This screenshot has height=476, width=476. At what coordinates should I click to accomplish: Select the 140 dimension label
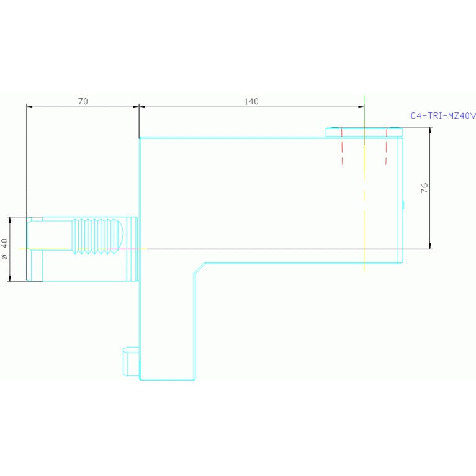[251, 101]
